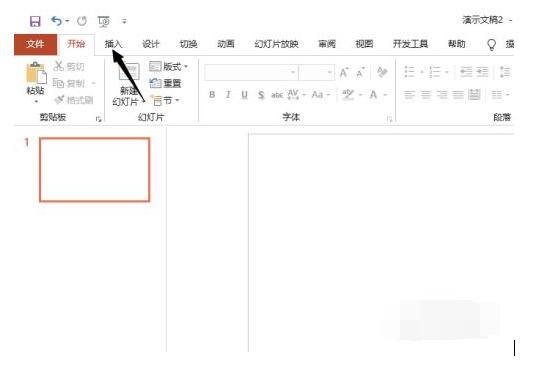The width and height of the screenshot is (538, 374).
Task: Open the 剪贴板 dialog launcher
Action: pos(98,119)
